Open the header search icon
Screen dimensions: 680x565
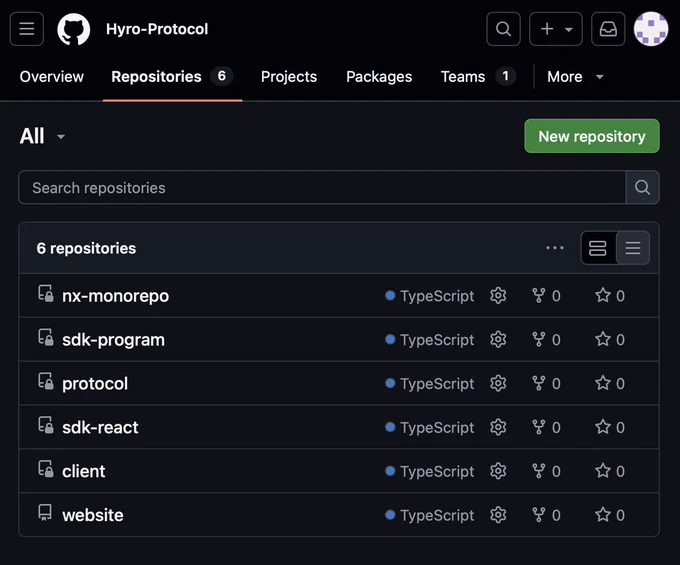pyautogui.click(x=503, y=29)
